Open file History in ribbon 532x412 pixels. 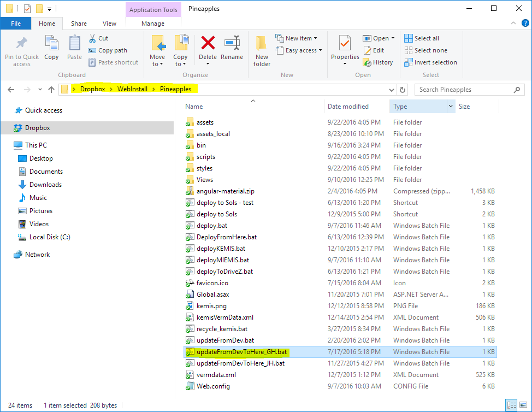378,62
